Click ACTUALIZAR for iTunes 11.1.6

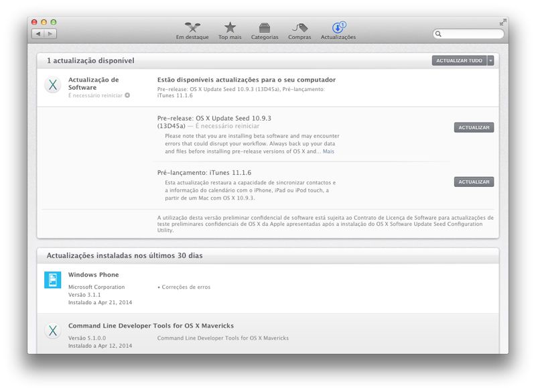474,182
